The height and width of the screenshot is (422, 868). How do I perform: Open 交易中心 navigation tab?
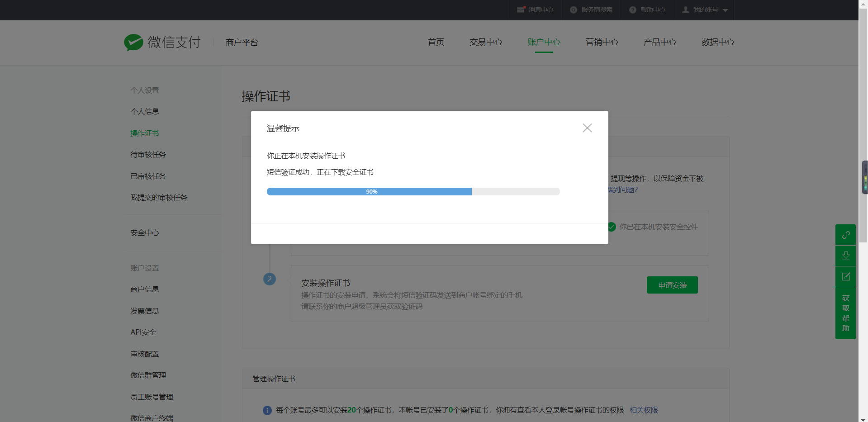tap(486, 42)
